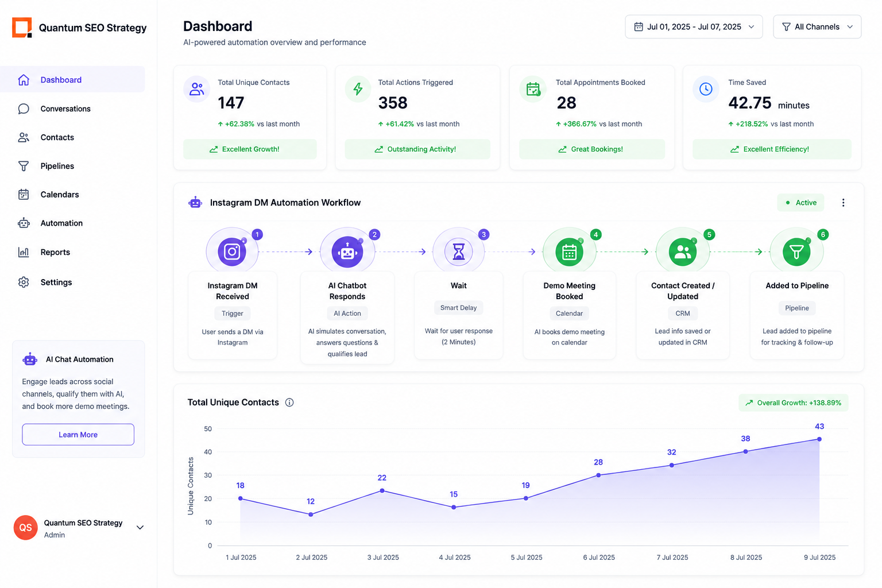
Task: Select the Added to Pipeline funnel icon
Action: pyautogui.click(x=796, y=252)
